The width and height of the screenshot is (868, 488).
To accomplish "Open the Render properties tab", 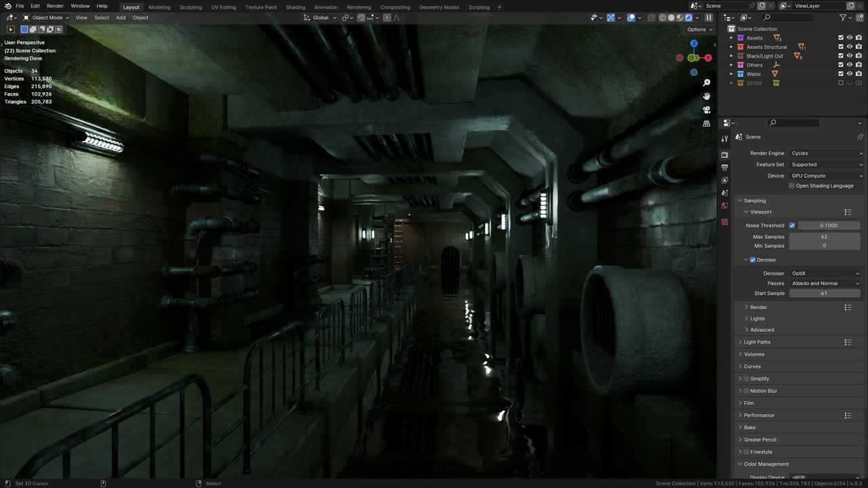I will 724,155.
